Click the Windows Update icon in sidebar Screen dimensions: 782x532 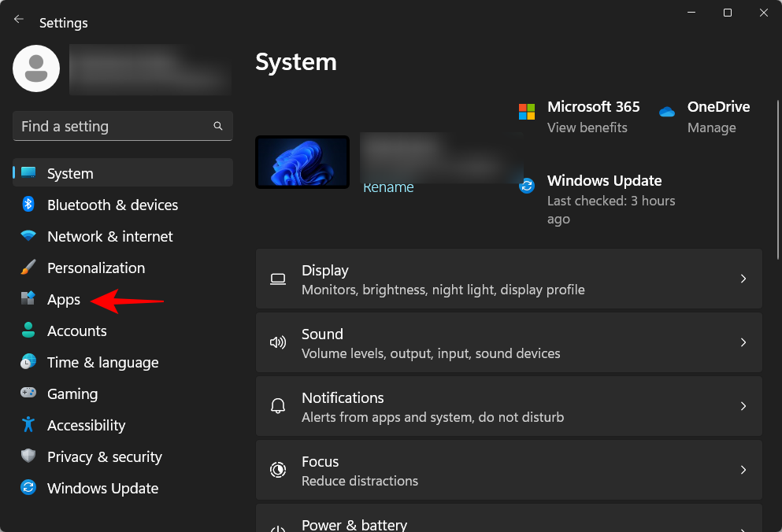click(x=28, y=488)
